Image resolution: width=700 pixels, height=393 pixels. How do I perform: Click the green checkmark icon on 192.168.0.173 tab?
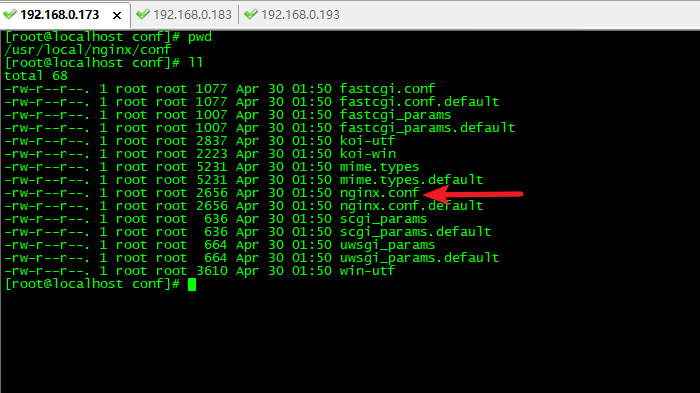pyautogui.click(x=10, y=14)
